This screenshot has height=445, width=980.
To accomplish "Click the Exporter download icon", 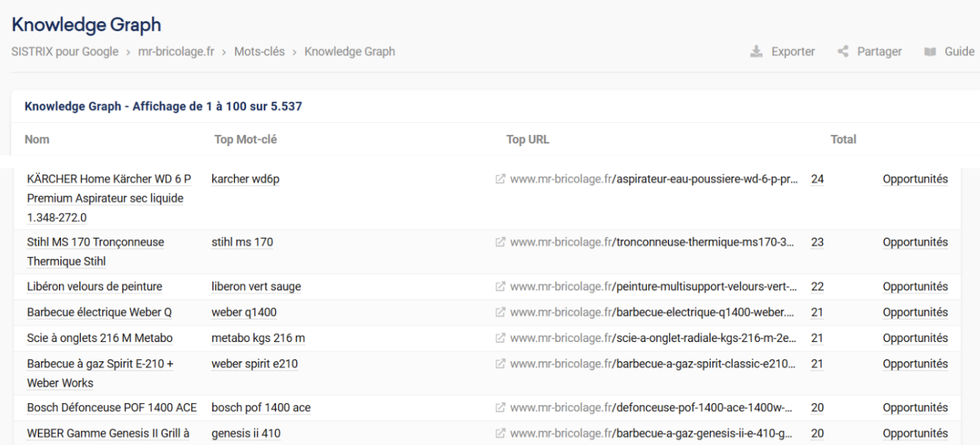I will tap(756, 52).
